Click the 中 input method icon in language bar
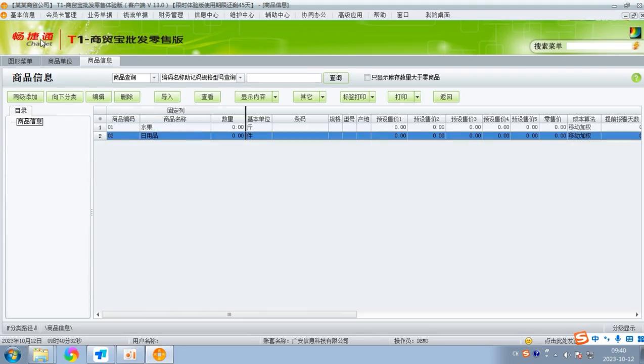The width and height of the screenshot is (644, 364). 595,339
